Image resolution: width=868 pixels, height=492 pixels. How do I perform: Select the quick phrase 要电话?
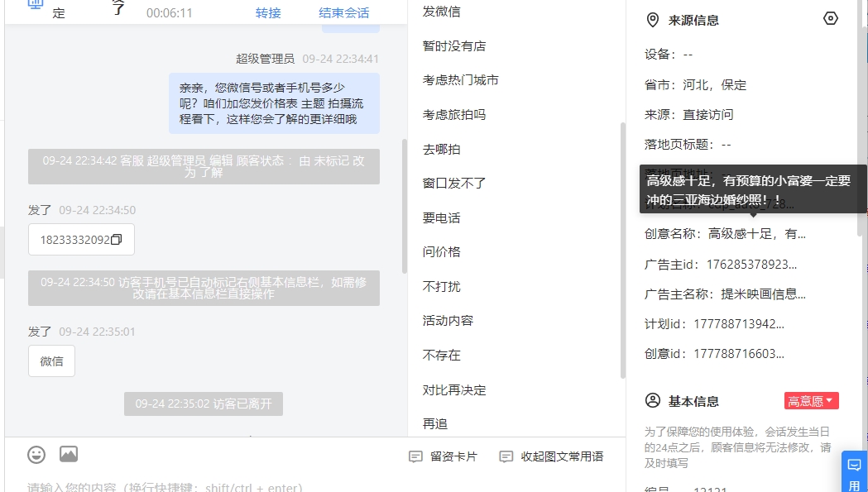pos(441,217)
